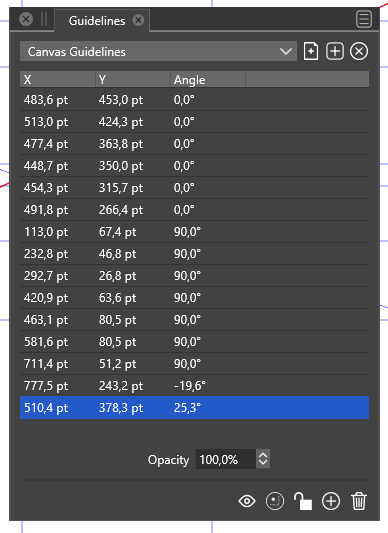Click the add guideline set plus-square icon
Screen dimensions: 388x533
[x=335, y=51]
